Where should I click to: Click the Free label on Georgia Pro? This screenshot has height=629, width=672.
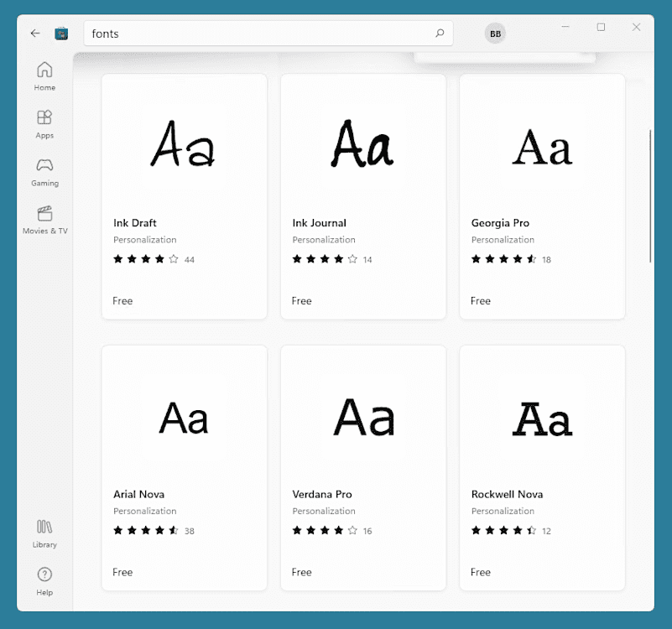pyautogui.click(x=480, y=300)
